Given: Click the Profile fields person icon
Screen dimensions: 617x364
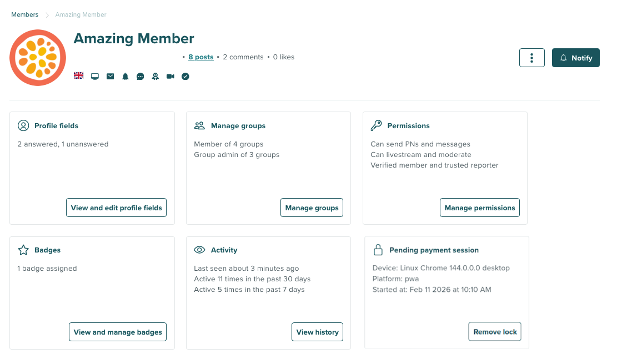Looking at the screenshot, I should (x=23, y=125).
